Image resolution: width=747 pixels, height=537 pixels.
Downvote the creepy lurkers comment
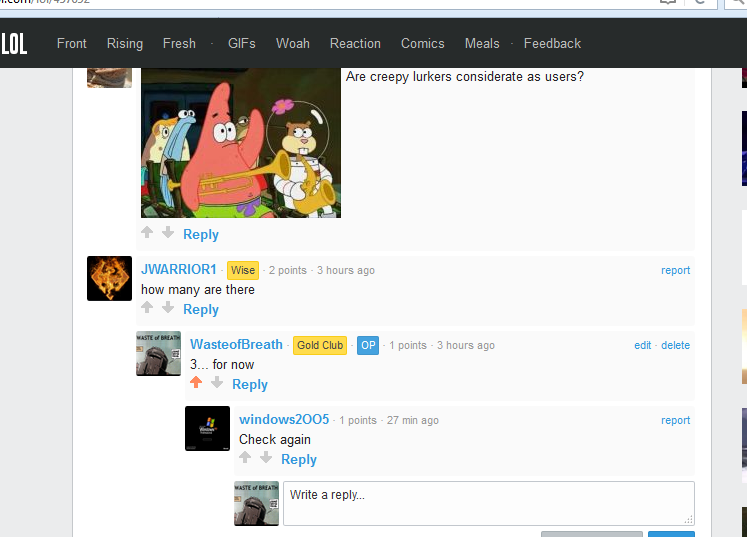[x=168, y=233]
